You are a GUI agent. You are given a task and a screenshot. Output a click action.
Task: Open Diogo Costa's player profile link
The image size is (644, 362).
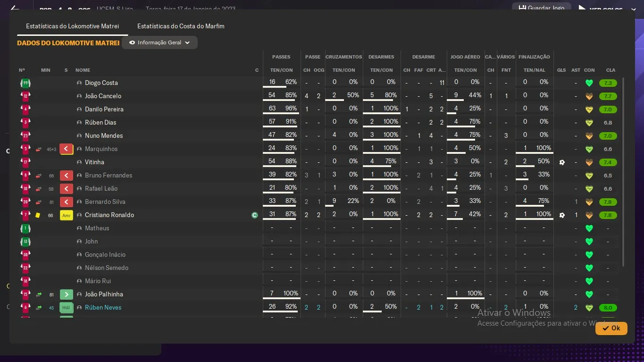(101, 83)
